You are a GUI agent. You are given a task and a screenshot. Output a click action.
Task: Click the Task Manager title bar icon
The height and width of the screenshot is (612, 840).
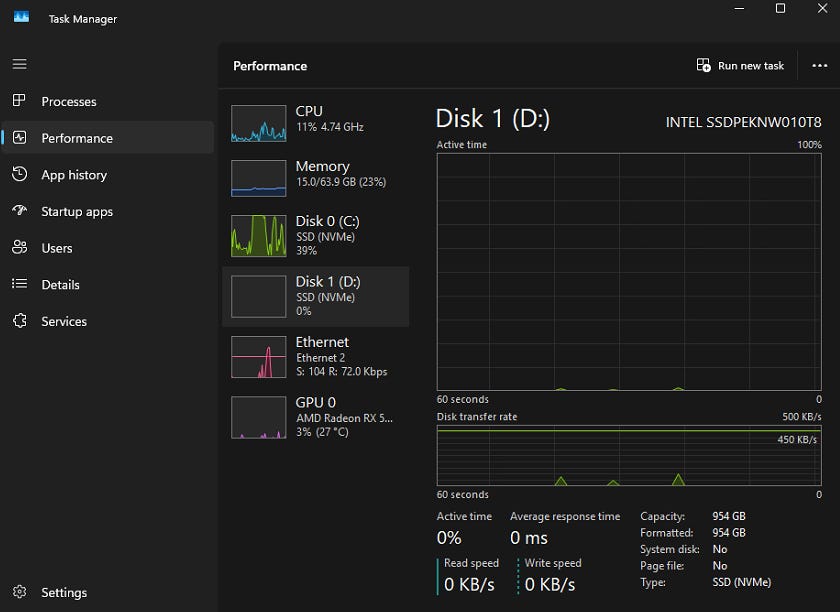point(21,18)
